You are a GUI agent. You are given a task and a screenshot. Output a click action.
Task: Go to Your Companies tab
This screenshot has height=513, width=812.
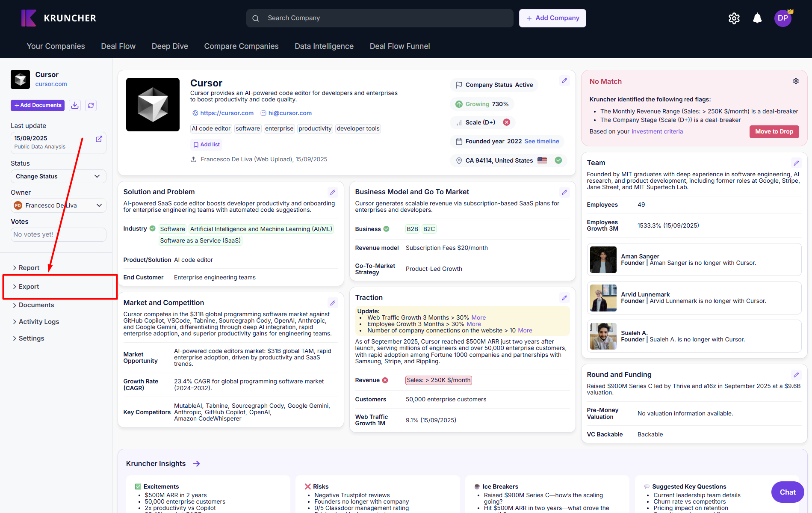[56, 46]
